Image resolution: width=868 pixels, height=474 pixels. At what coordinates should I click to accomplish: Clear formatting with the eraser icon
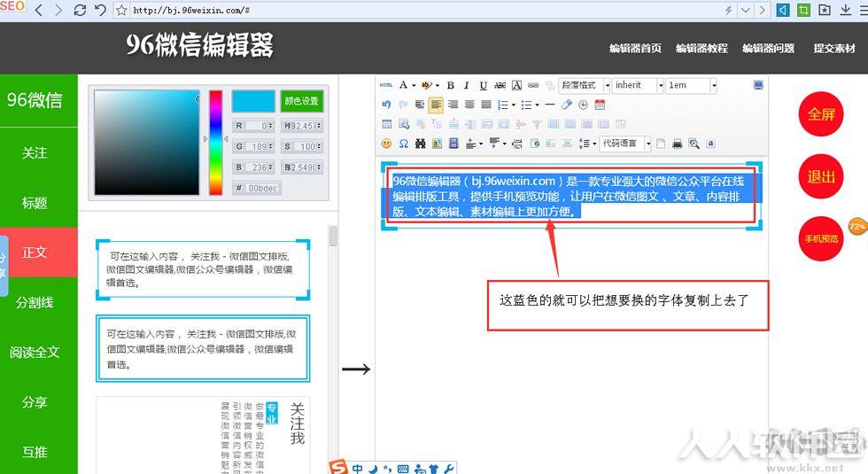click(566, 105)
